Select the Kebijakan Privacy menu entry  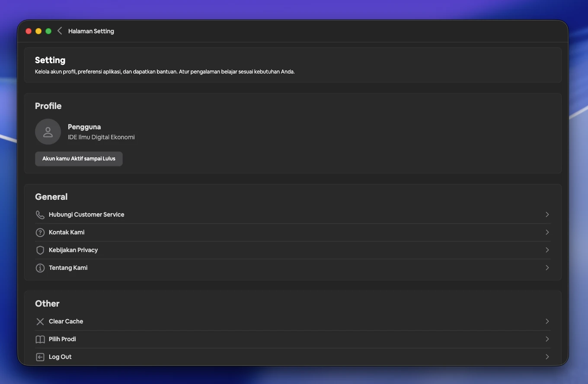pyautogui.click(x=73, y=250)
